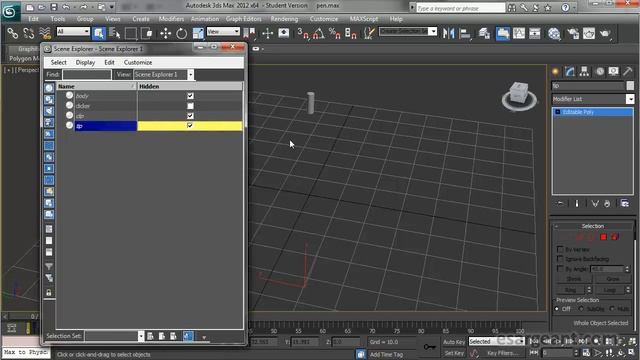
Task: Click the Use Pivot Point Center icon
Action: (249, 33)
